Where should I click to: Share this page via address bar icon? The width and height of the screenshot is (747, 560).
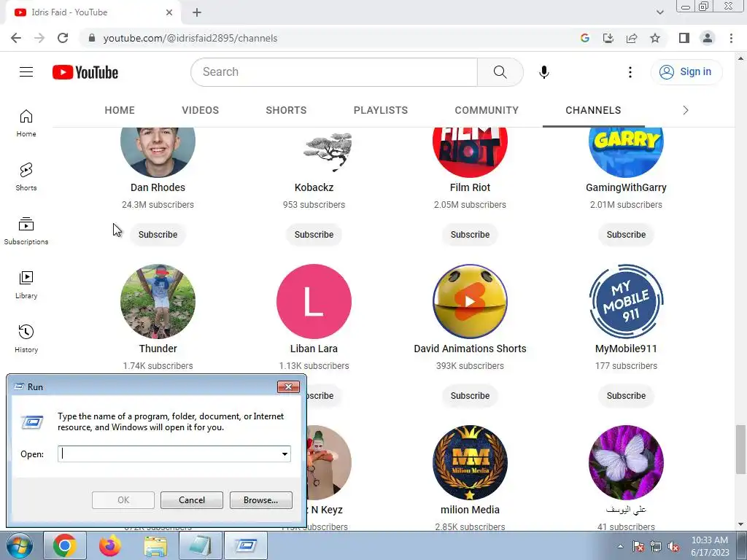(632, 38)
